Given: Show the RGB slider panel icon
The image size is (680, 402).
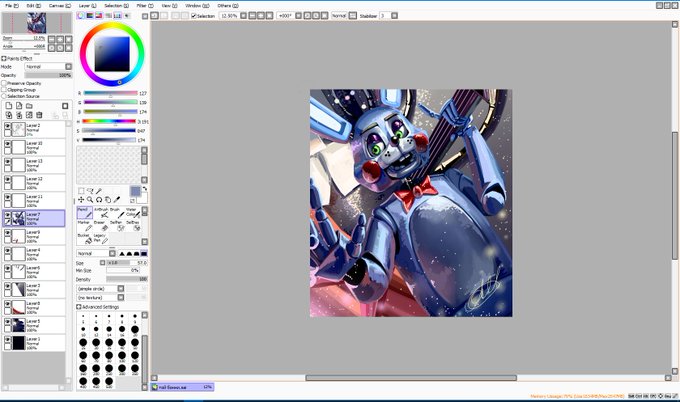Looking at the screenshot, I should click(90, 16).
